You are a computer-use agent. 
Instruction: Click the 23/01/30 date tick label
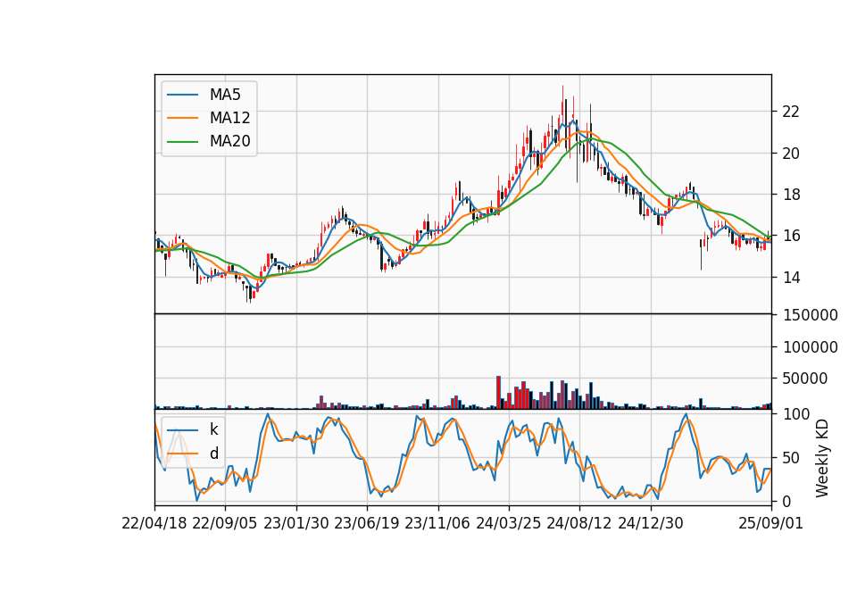click(295, 524)
